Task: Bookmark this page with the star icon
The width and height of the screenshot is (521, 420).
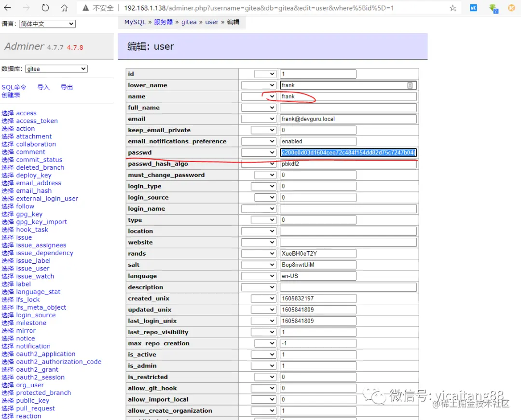Action: (x=452, y=8)
